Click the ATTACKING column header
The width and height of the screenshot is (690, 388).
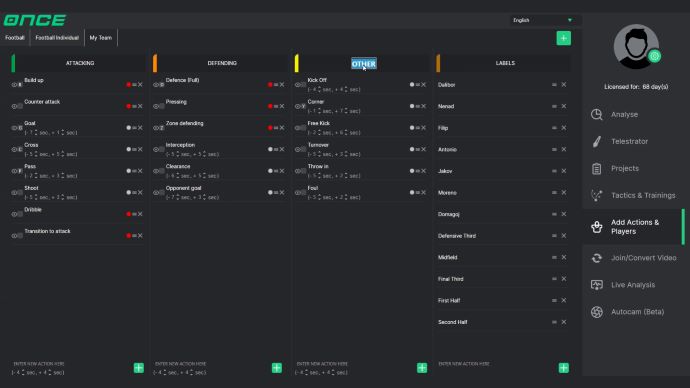pyautogui.click(x=80, y=63)
